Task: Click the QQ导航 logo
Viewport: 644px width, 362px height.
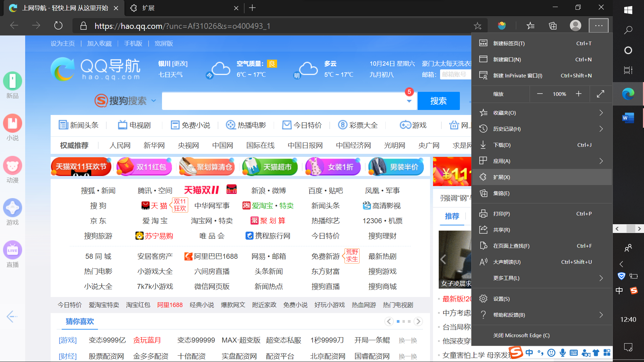Action: 96,69
